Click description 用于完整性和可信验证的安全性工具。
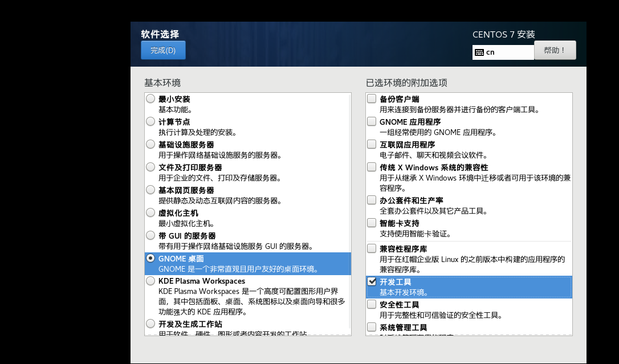Image resolution: width=619 pixels, height=364 pixels. tap(441, 316)
